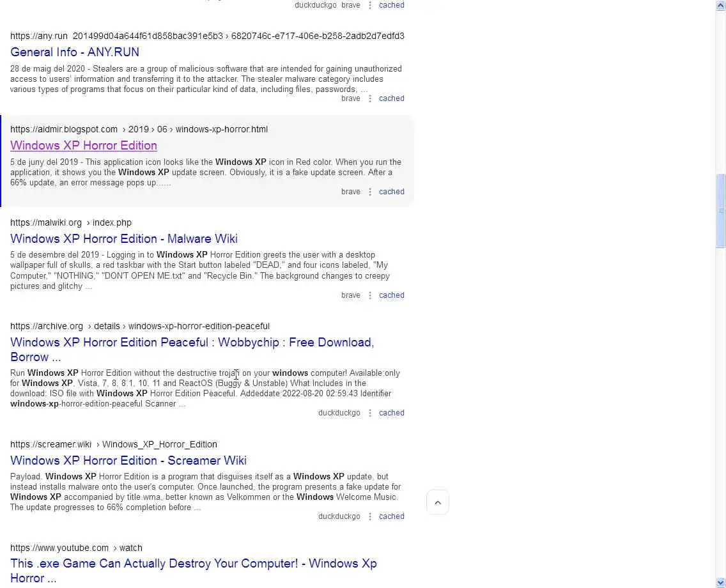The width and height of the screenshot is (726, 588).
Task: Open Windows XP Horror Edition Peaceful archive result
Action: click(x=192, y=350)
